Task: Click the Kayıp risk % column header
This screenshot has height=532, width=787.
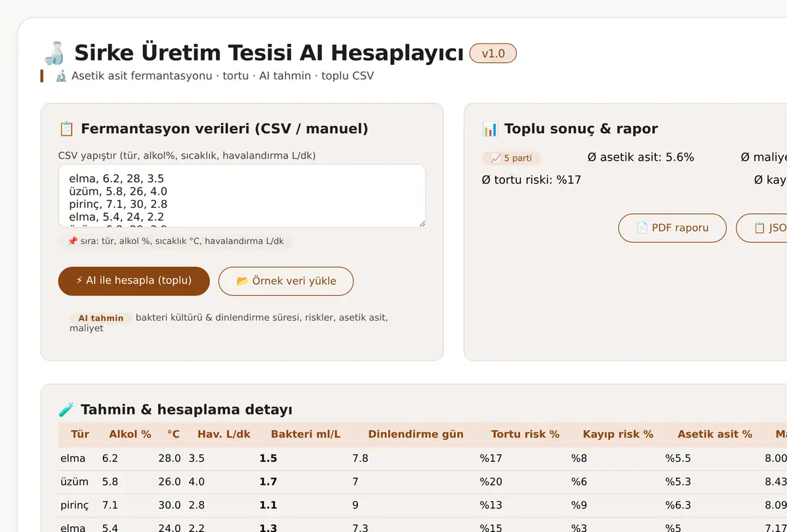Action: tap(618, 434)
